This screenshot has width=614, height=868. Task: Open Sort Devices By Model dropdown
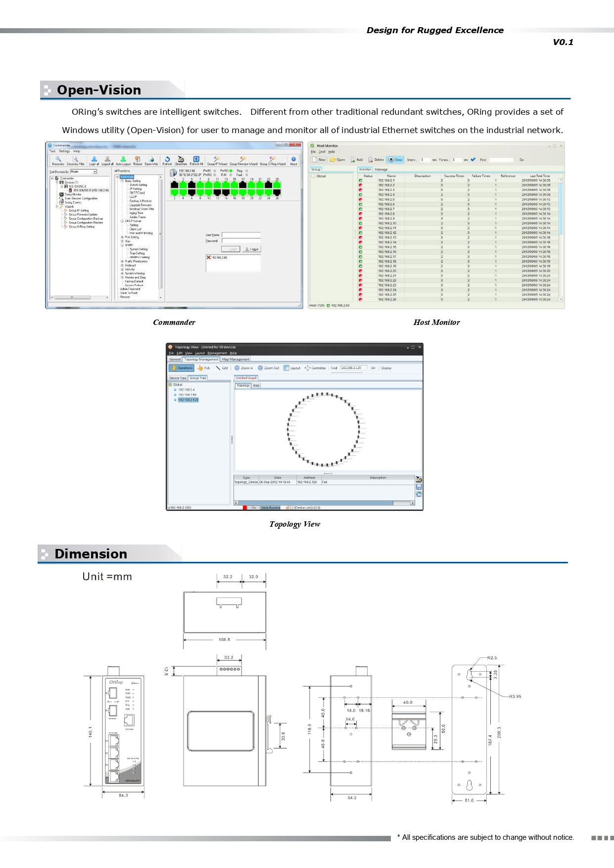(83, 172)
